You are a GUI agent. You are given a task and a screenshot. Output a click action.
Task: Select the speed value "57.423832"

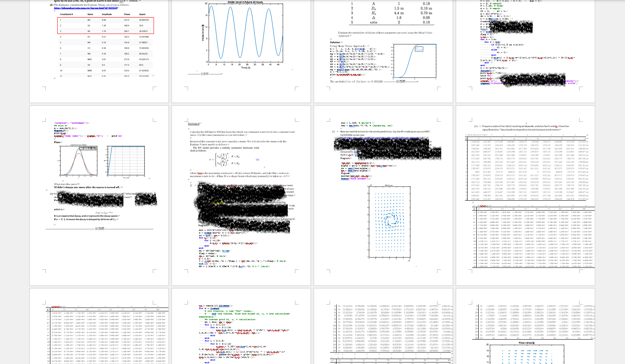click(x=144, y=71)
